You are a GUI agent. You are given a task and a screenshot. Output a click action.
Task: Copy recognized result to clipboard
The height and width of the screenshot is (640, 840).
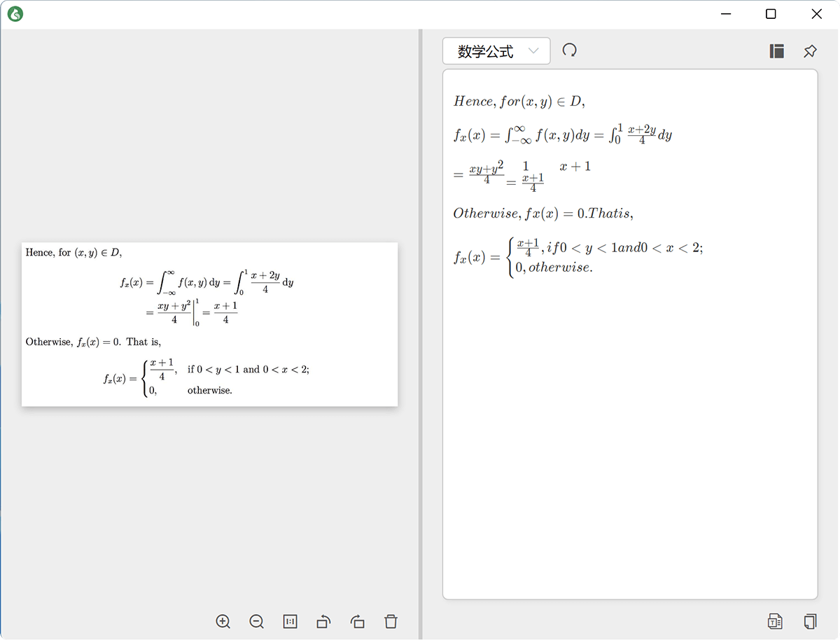tap(810, 621)
